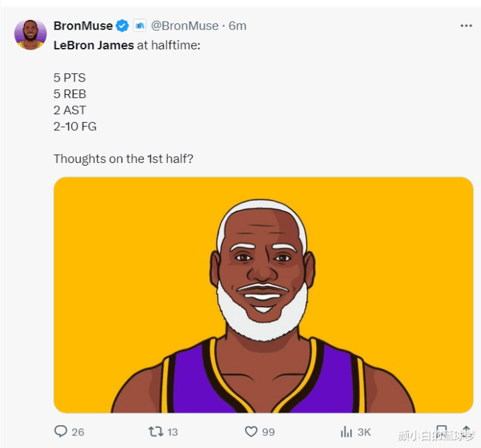Image resolution: width=481 pixels, height=448 pixels.
Task: View analytics with bar chart icon
Action: coord(346,431)
